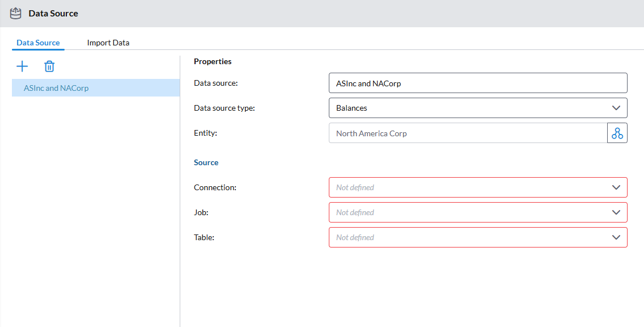The image size is (644, 327).
Task: Click the Data source name input field
Action: click(477, 83)
